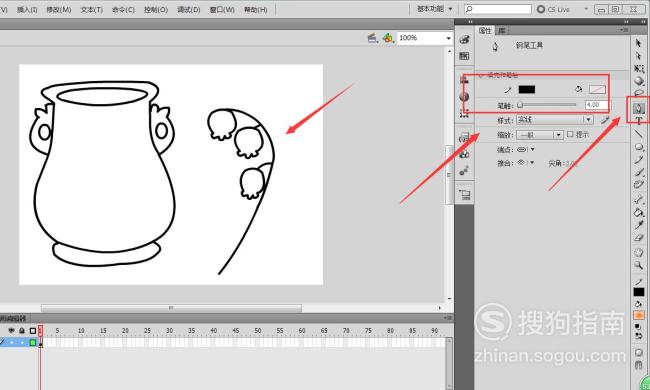Click the black stroke color swatch in Properties
Screen dimensions: 650x390
pyautogui.click(x=526, y=90)
